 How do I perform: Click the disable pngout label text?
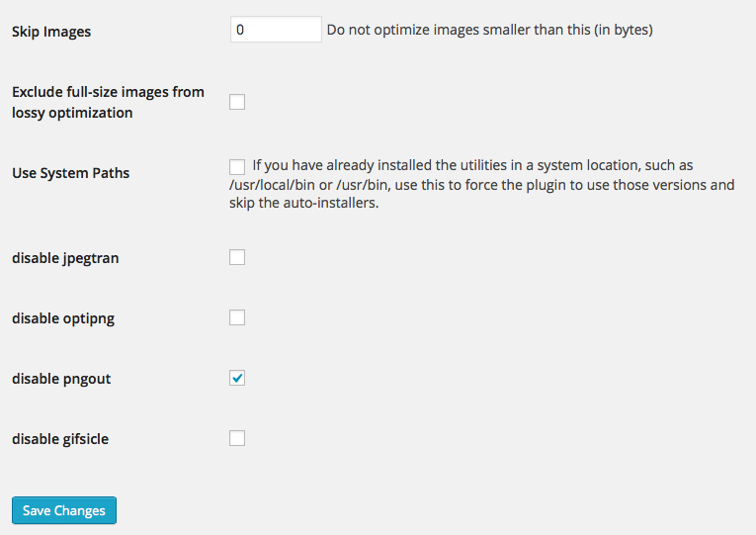pyautogui.click(x=61, y=379)
